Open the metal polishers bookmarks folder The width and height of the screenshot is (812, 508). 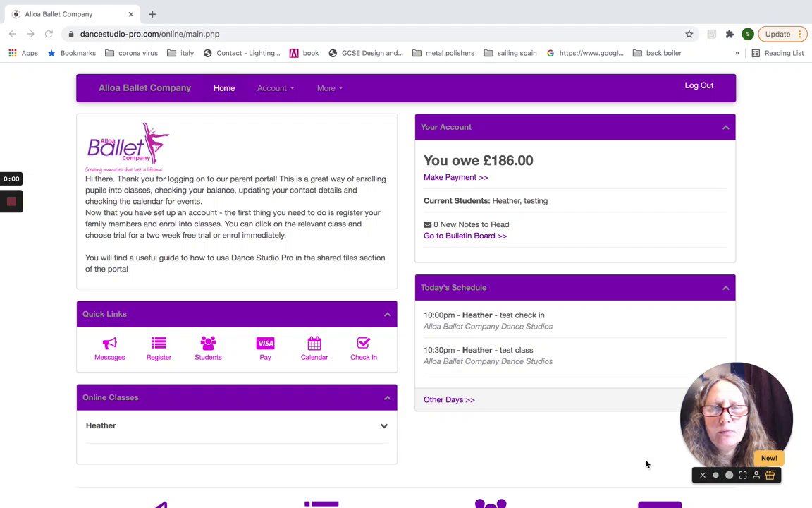point(443,53)
